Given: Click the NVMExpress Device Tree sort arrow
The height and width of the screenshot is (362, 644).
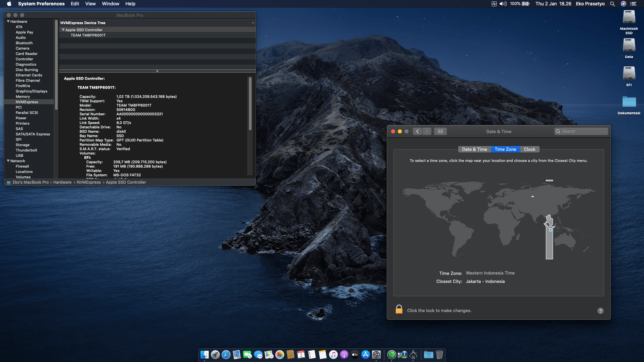Looking at the screenshot, I should click(x=253, y=23).
